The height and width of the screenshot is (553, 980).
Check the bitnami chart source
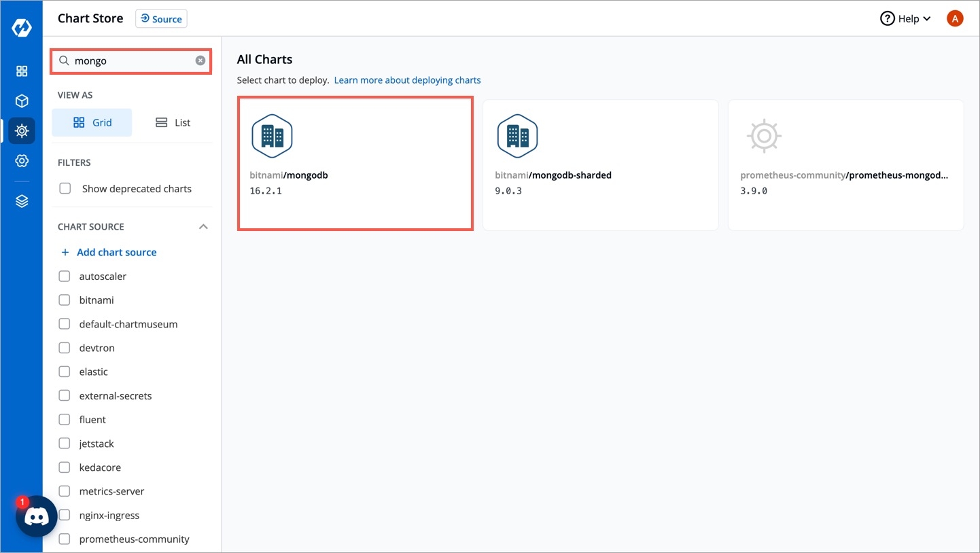pos(65,300)
